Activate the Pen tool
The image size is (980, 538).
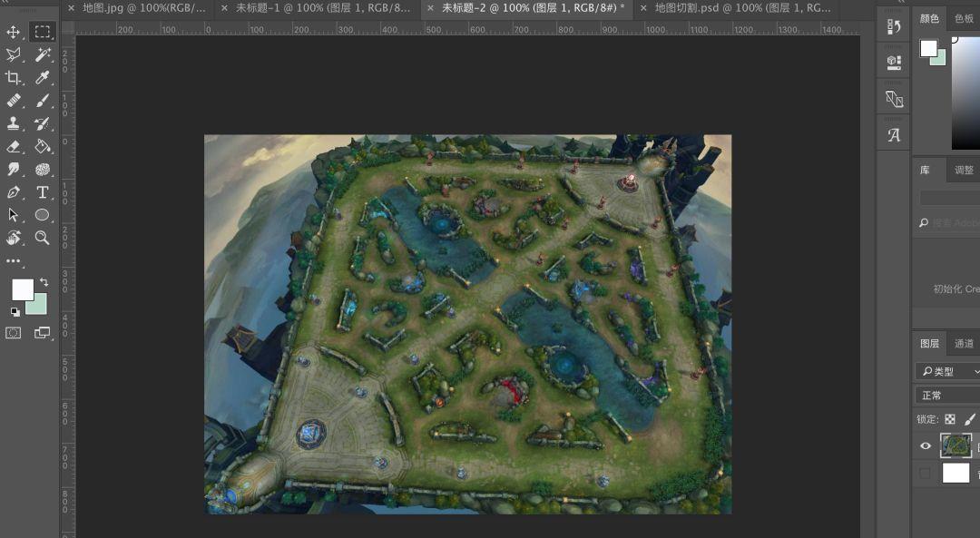click(x=13, y=192)
